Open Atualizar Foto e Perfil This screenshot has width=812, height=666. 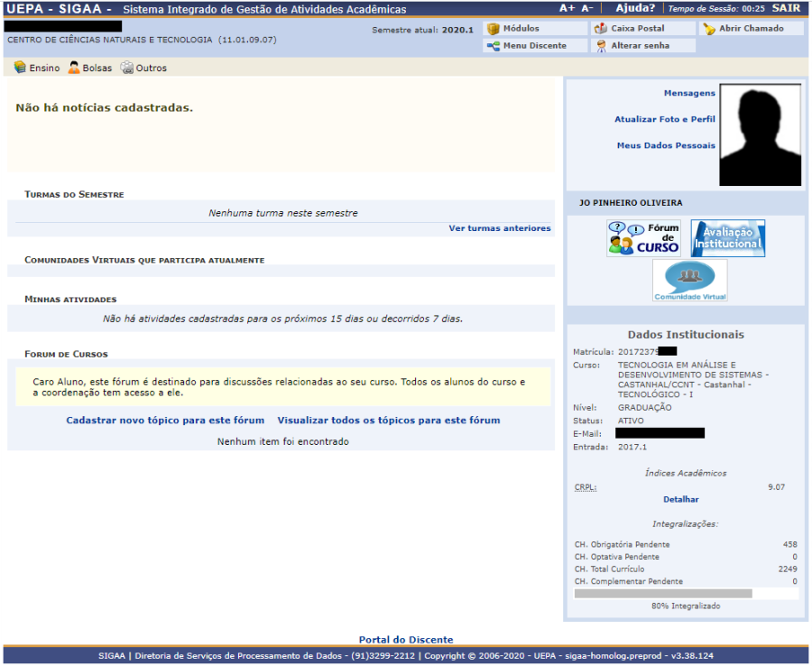coord(664,119)
